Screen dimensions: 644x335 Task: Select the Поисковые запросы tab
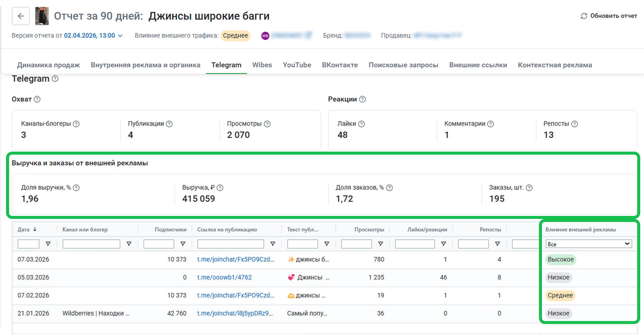(403, 65)
